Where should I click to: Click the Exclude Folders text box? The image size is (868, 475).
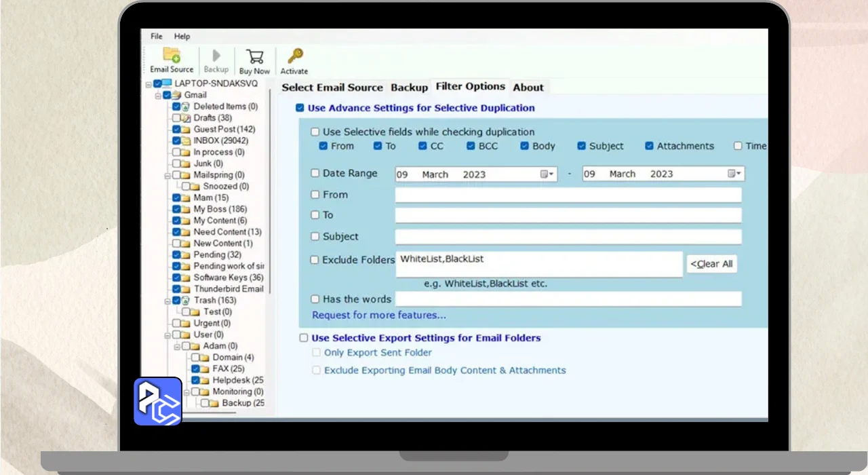point(539,264)
